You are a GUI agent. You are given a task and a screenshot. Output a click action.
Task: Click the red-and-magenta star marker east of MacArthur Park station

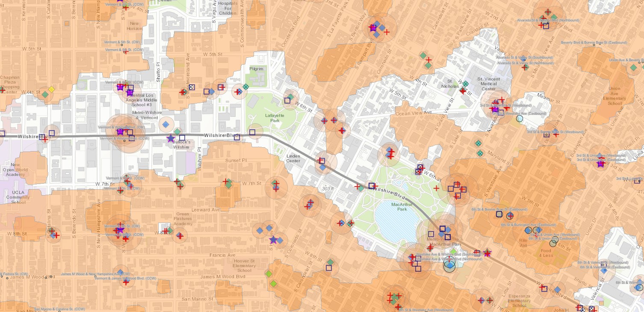pos(487,253)
